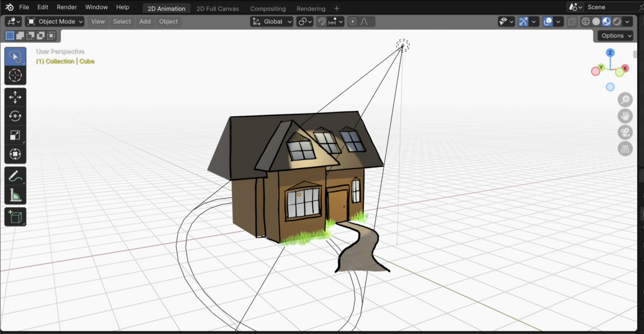Select the Transform tool
Image resolution: width=644 pixels, height=334 pixels.
click(15, 154)
